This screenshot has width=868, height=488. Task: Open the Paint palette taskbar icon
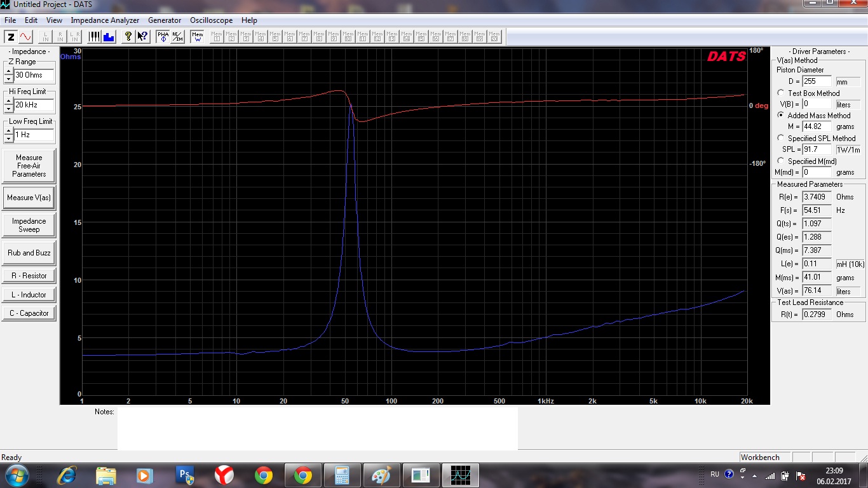[x=381, y=475]
